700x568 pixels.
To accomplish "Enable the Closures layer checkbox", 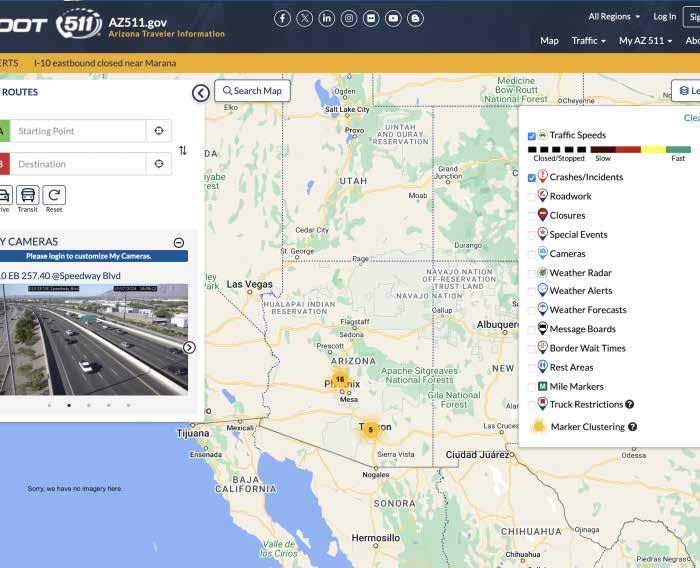I will click(532, 216).
